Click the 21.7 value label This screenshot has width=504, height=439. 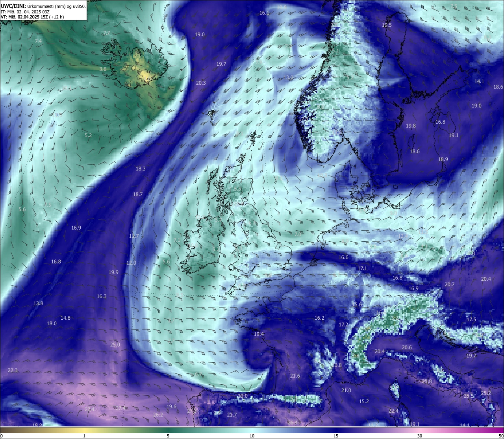pyautogui.click(x=232, y=415)
